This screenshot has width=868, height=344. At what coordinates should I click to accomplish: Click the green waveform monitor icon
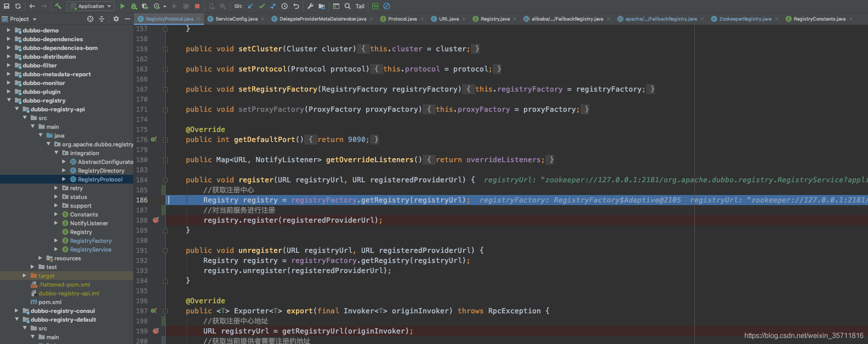[x=375, y=6]
